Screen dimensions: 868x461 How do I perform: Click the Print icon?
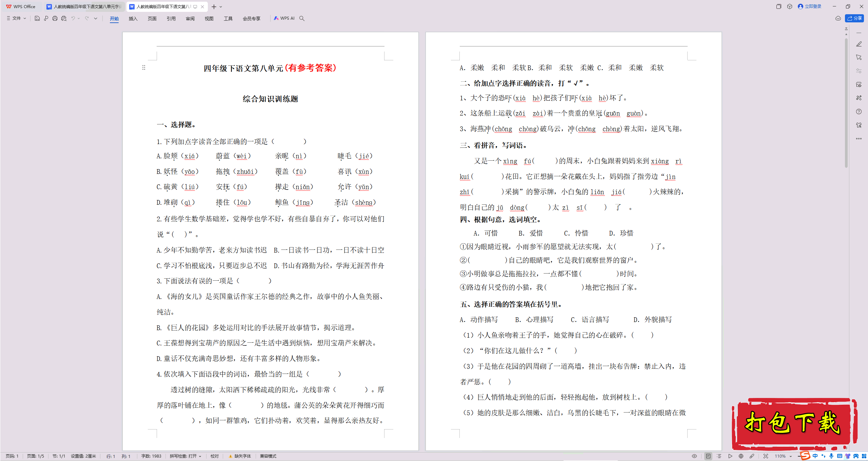pyautogui.click(x=55, y=18)
